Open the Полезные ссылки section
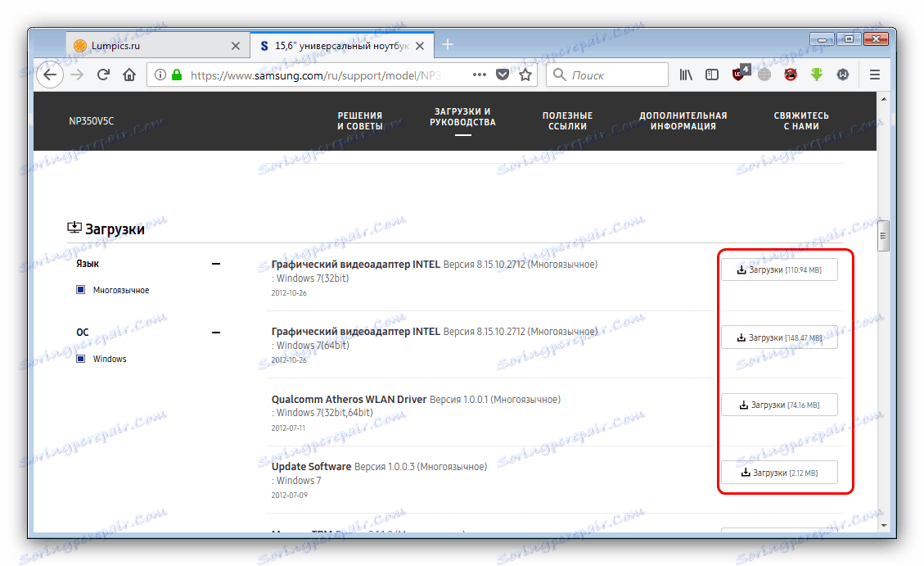The image size is (924, 566). 567,121
